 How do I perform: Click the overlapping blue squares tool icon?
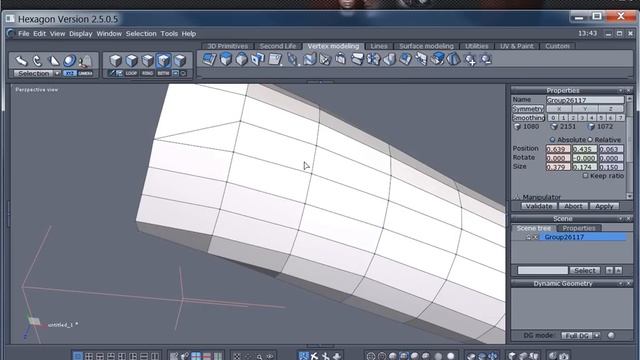[258, 60]
